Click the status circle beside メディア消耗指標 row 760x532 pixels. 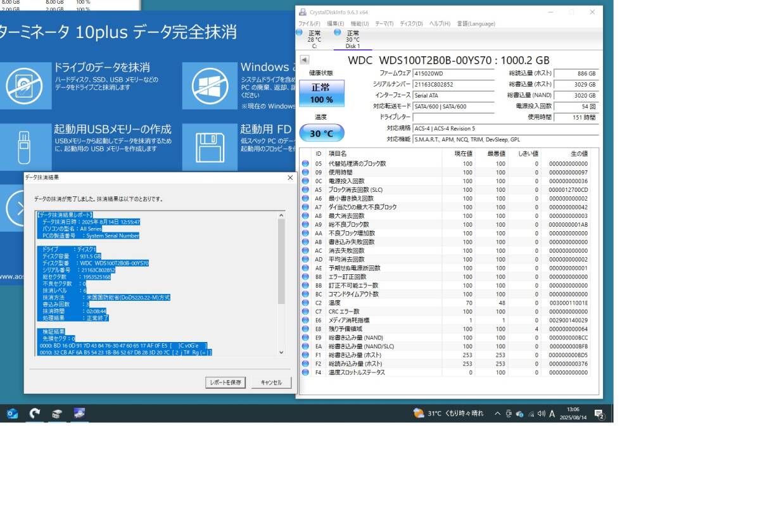click(x=305, y=320)
